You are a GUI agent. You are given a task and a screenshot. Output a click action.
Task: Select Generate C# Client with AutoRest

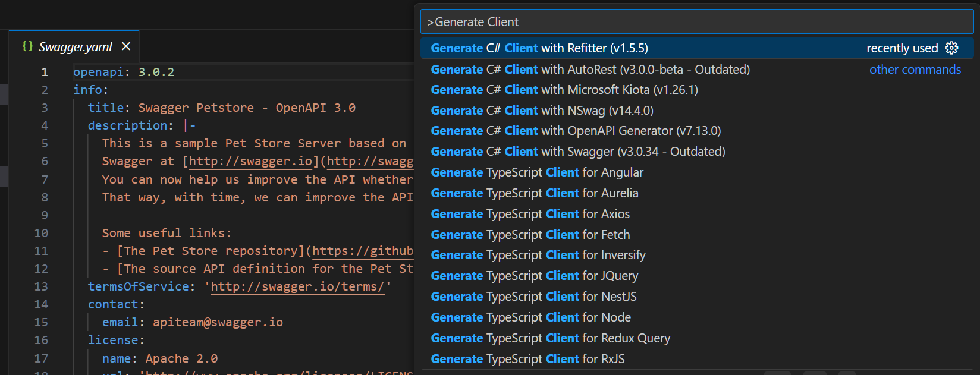tap(697, 70)
